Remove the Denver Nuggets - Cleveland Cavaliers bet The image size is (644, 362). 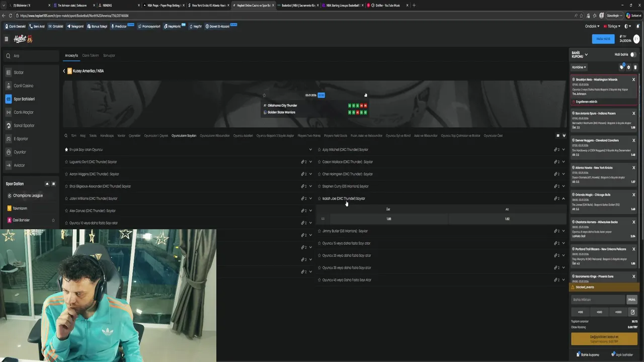pyautogui.click(x=633, y=140)
